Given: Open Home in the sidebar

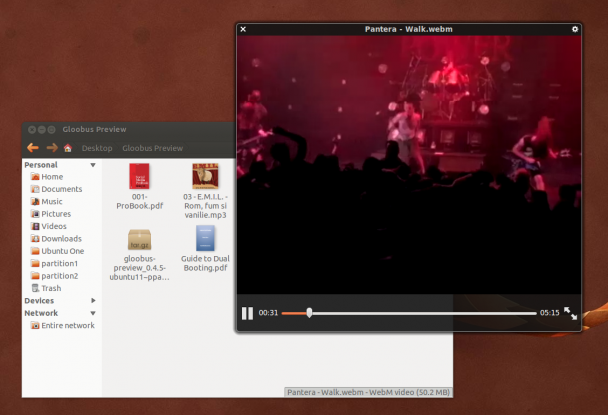Looking at the screenshot, I should pyautogui.click(x=52, y=176).
